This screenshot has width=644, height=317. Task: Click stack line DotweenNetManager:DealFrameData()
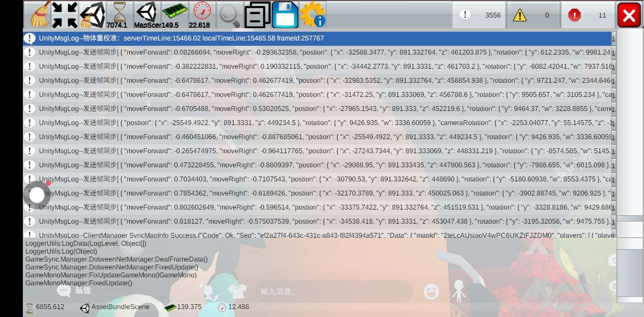click(x=116, y=259)
